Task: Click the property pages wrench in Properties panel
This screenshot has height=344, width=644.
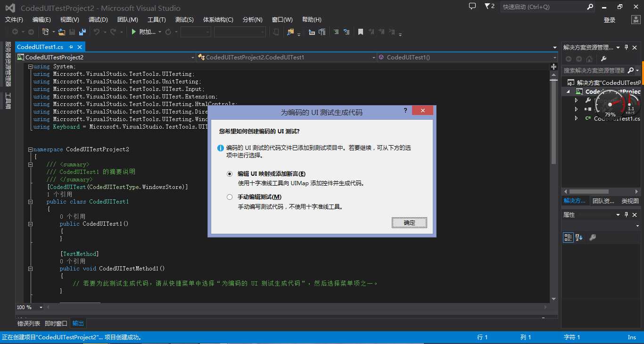Action: (x=593, y=238)
